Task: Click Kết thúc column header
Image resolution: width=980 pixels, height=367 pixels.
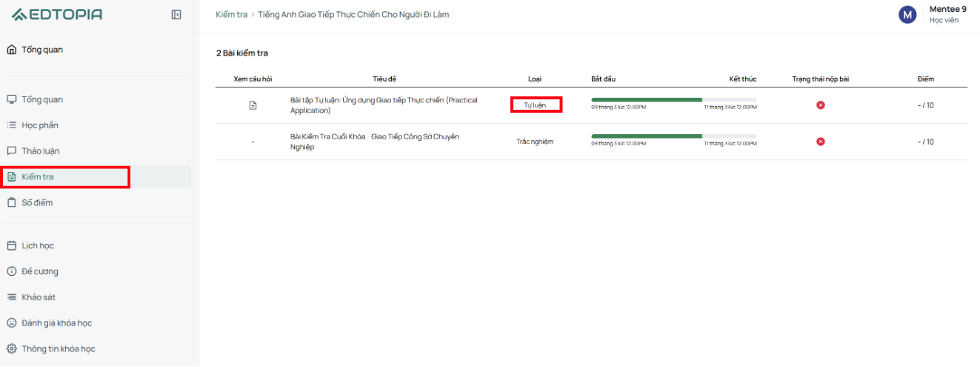Action: tap(743, 79)
